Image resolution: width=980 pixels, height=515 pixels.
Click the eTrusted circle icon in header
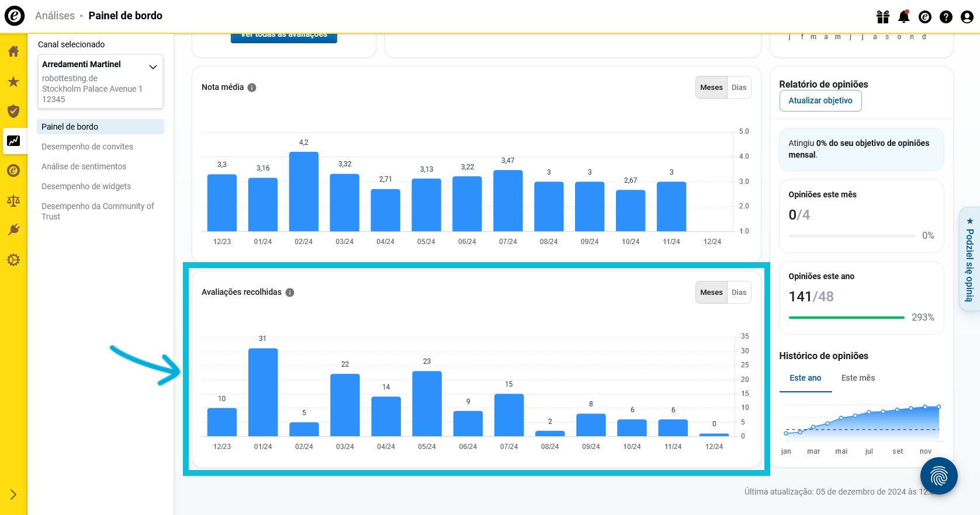[x=925, y=17]
